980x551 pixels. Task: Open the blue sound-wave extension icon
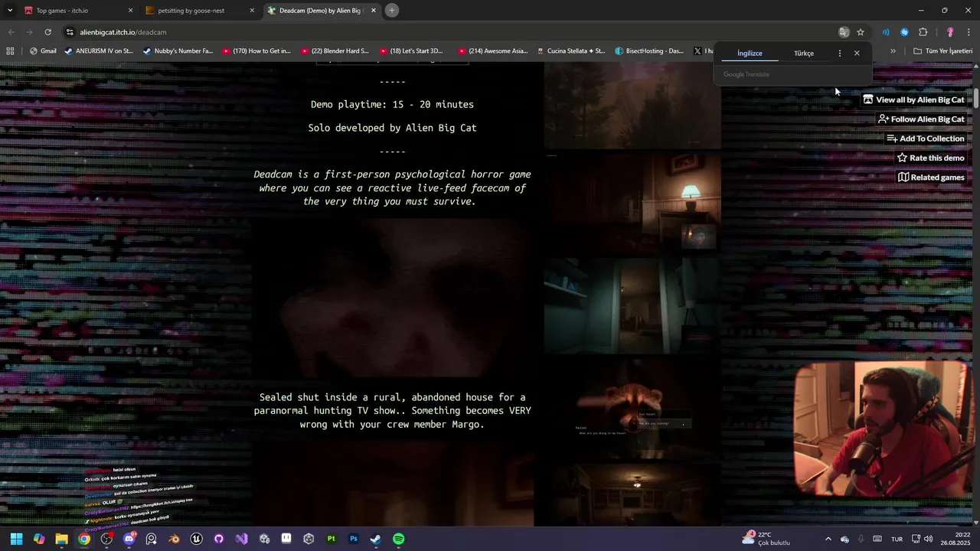tap(886, 32)
